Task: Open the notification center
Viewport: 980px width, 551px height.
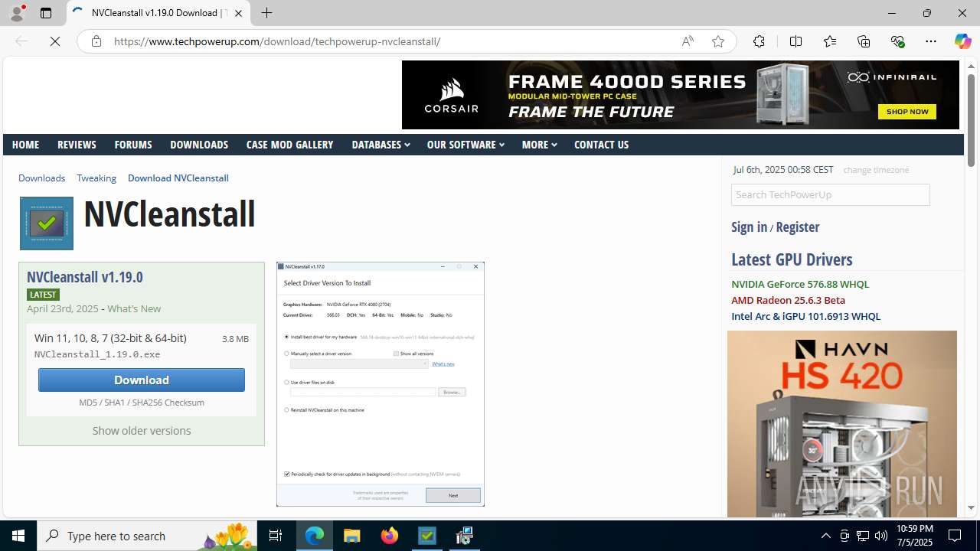Action: tap(955, 536)
